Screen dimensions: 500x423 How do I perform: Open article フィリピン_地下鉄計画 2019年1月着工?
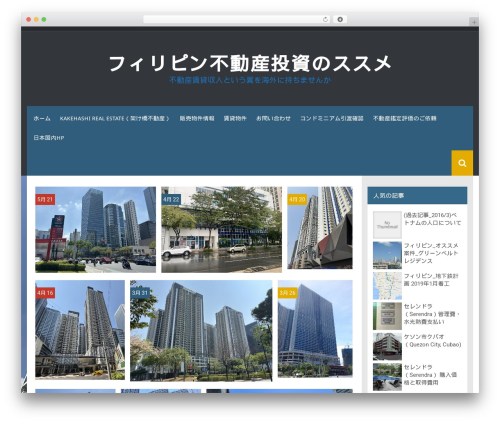[431, 280]
